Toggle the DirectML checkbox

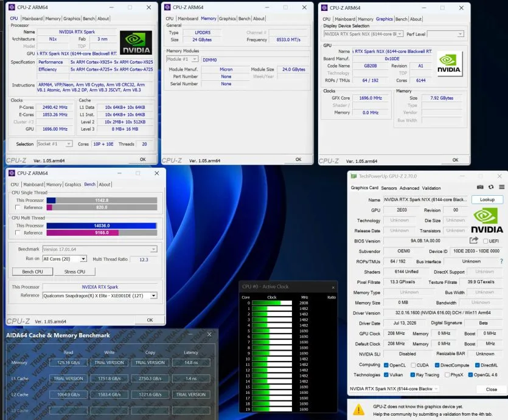tap(477, 365)
